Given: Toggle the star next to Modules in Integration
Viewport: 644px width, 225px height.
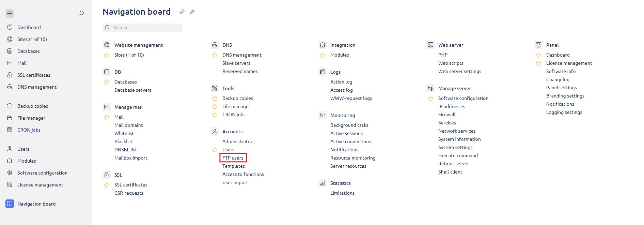Looking at the screenshot, I should point(323,55).
